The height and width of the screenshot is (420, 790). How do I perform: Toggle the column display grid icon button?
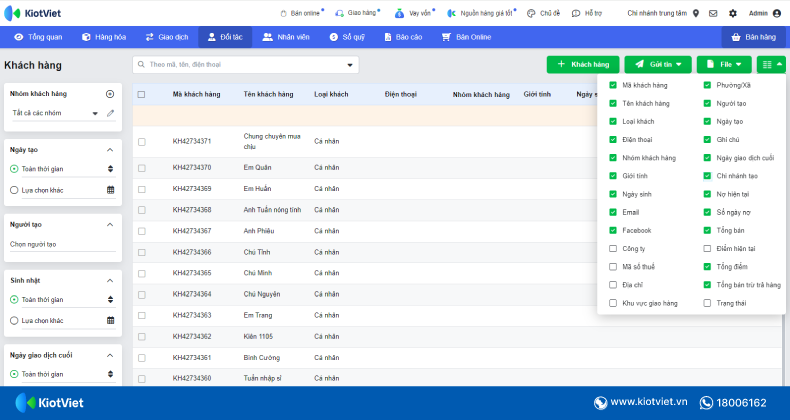pyautogui.click(x=771, y=64)
